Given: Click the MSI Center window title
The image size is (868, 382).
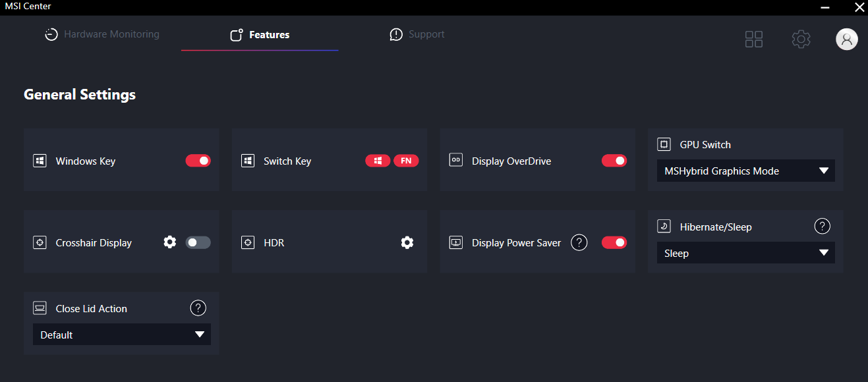Looking at the screenshot, I should tap(28, 6).
